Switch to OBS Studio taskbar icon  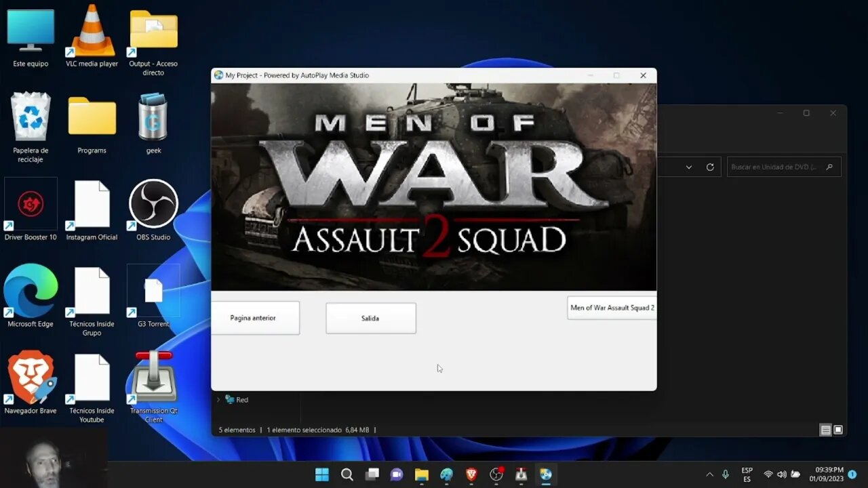[x=496, y=474]
